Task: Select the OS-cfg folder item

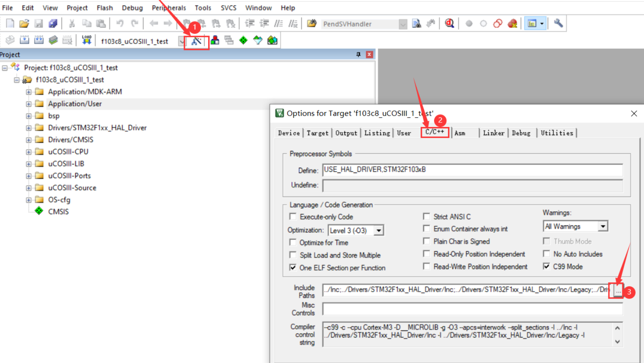Action: click(x=59, y=200)
